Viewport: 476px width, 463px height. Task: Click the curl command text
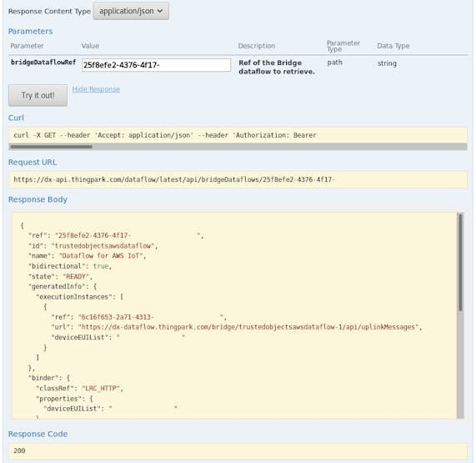pyautogui.click(x=165, y=135)
